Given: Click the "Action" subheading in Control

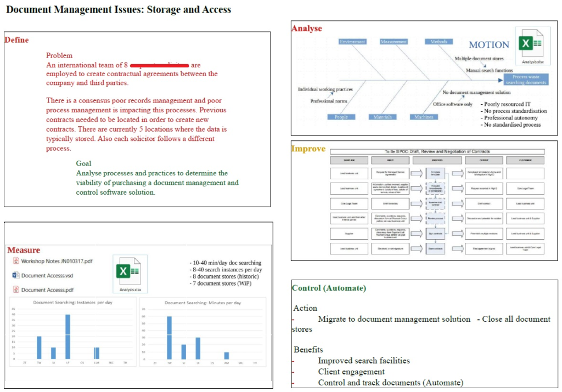Looking at the screenshot, I should [305, 308].
